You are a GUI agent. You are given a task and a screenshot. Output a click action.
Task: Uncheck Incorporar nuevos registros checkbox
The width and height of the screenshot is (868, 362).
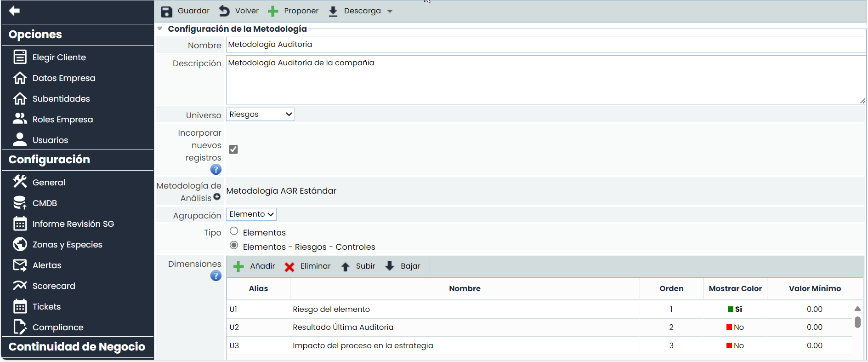click(x=233, y=149)
